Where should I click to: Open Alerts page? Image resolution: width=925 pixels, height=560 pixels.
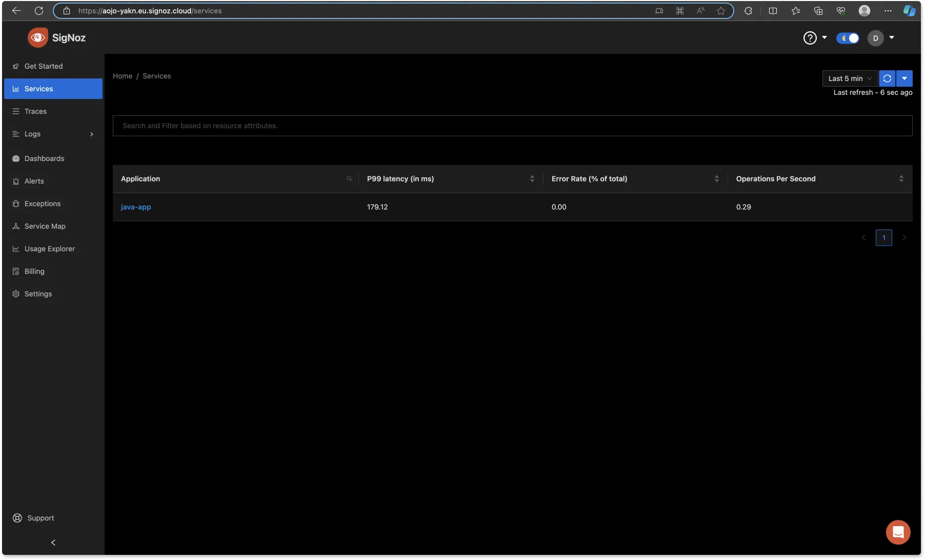pos(53,181)
